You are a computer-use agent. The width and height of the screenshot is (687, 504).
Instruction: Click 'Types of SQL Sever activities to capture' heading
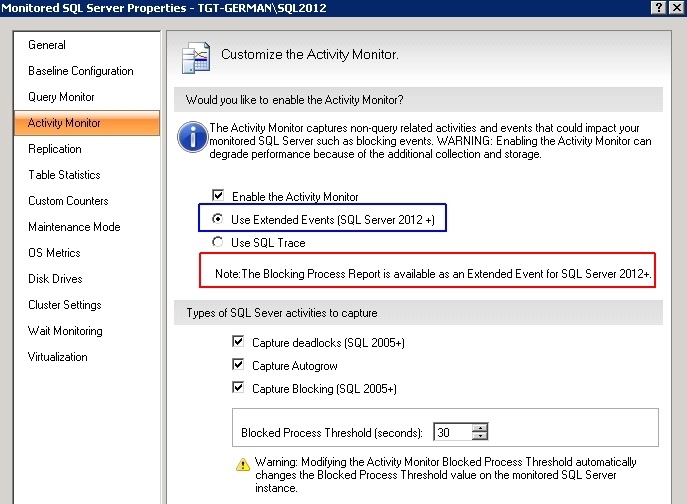282,313
